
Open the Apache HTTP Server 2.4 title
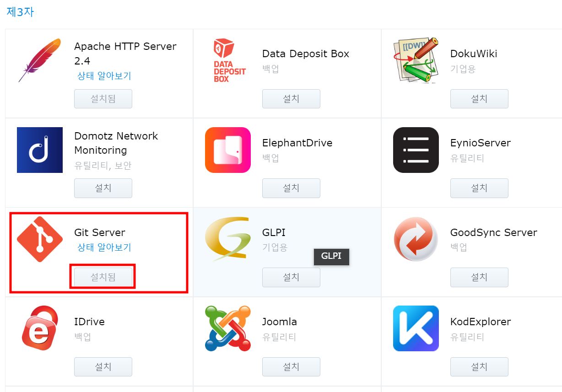click(x=125, y=54)
